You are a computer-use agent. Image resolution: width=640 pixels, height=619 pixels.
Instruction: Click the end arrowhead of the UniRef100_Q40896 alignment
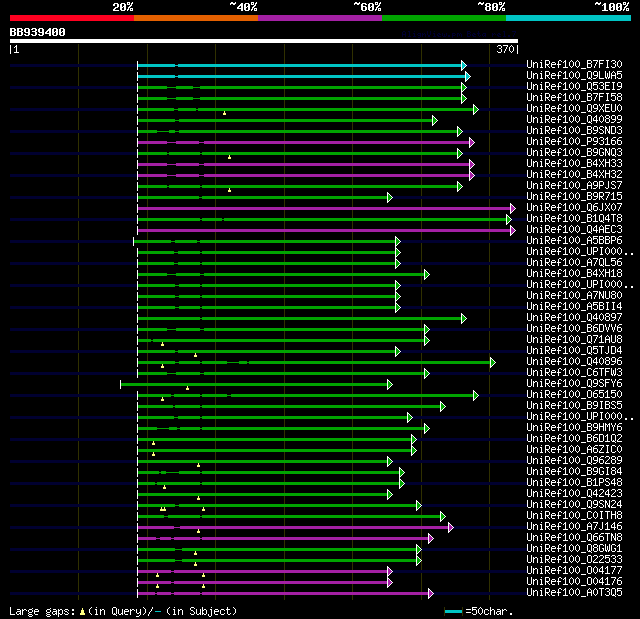[493, 362]
